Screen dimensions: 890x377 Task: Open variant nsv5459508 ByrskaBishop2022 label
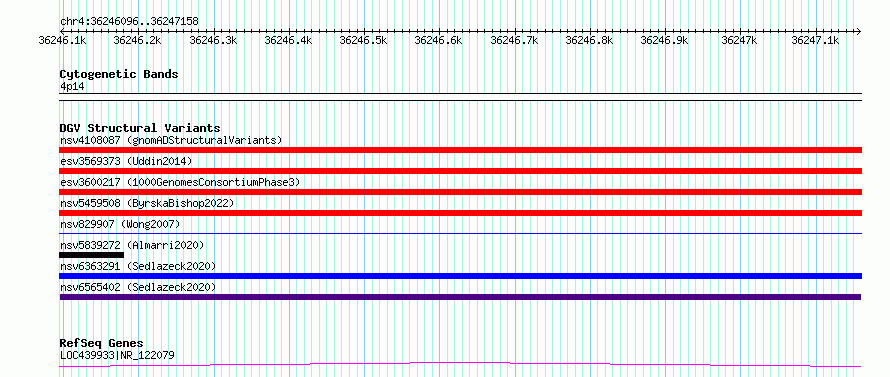pyautogui.click(x=147, y=203)
